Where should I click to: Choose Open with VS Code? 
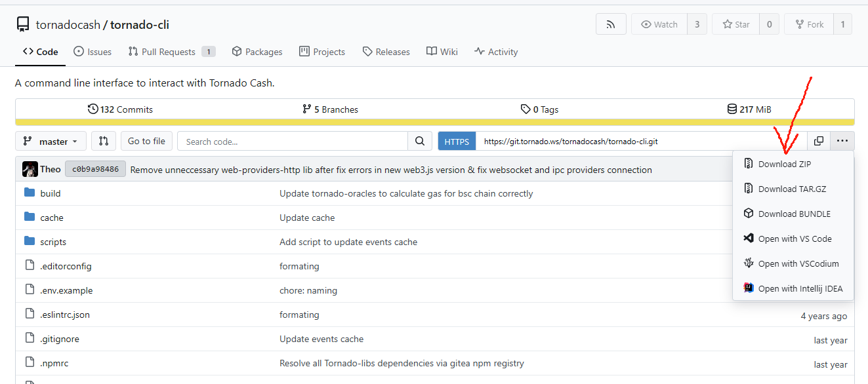pyautogui.click(x=793, y=239)
